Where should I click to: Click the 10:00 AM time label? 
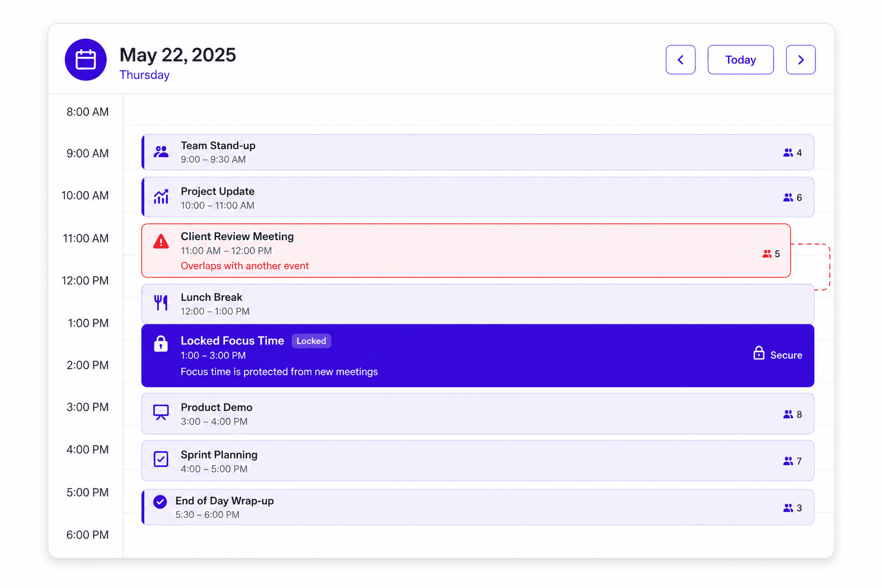[85, 196]
